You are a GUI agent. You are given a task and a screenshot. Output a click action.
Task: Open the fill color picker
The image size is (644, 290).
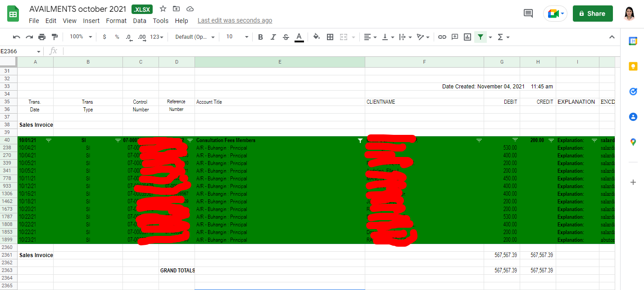316,37
